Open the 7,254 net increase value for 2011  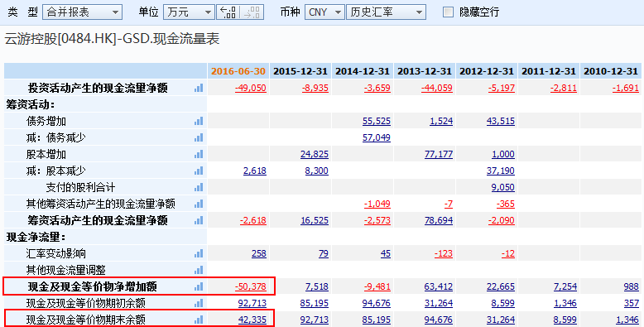tap(565, 286)
